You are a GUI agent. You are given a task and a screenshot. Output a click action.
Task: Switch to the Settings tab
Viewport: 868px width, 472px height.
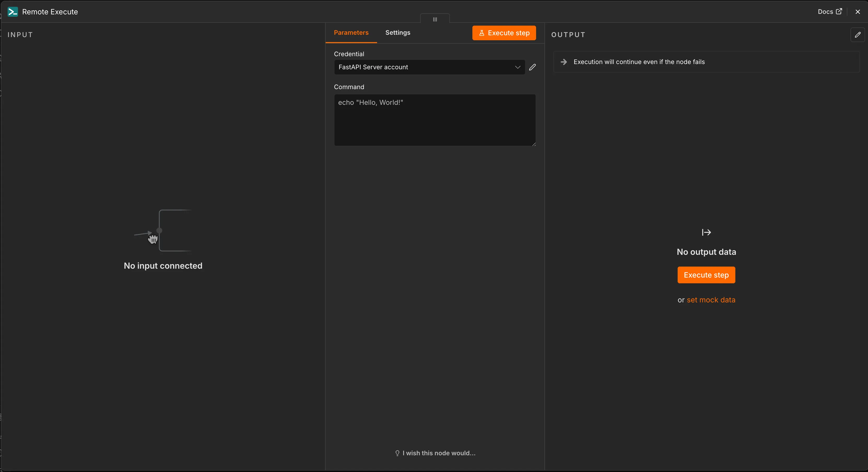398,33
